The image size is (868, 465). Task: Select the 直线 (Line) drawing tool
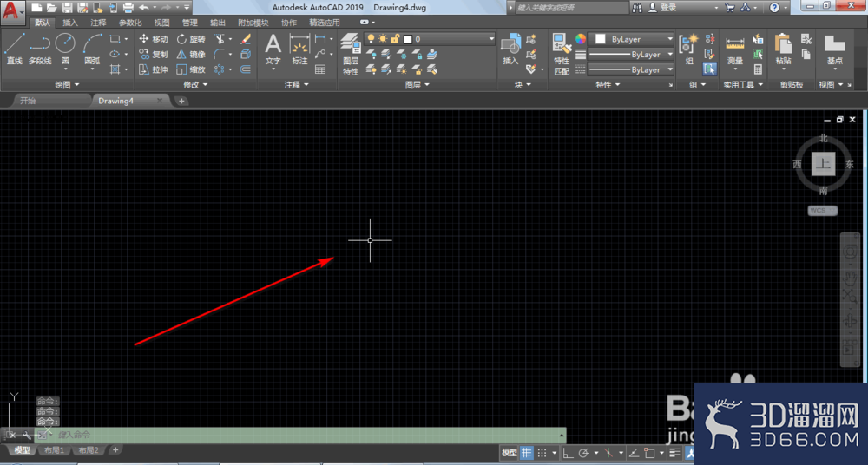coord(15,49)
